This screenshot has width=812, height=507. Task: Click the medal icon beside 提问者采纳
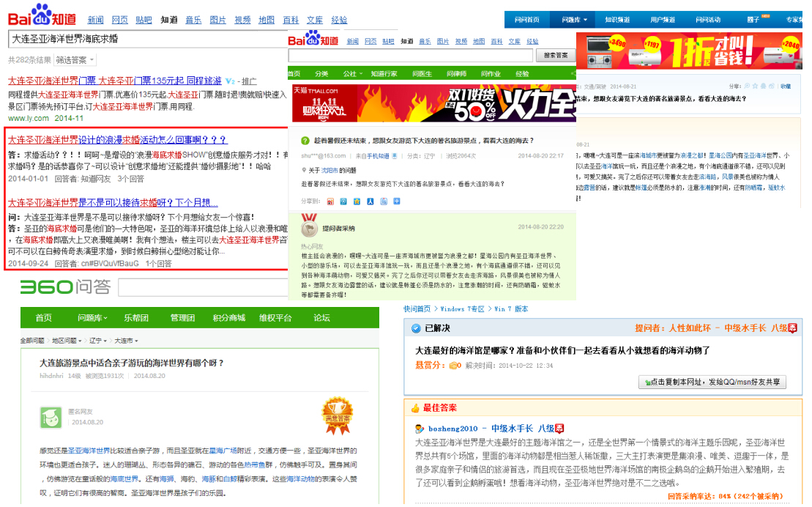[310, 226]
